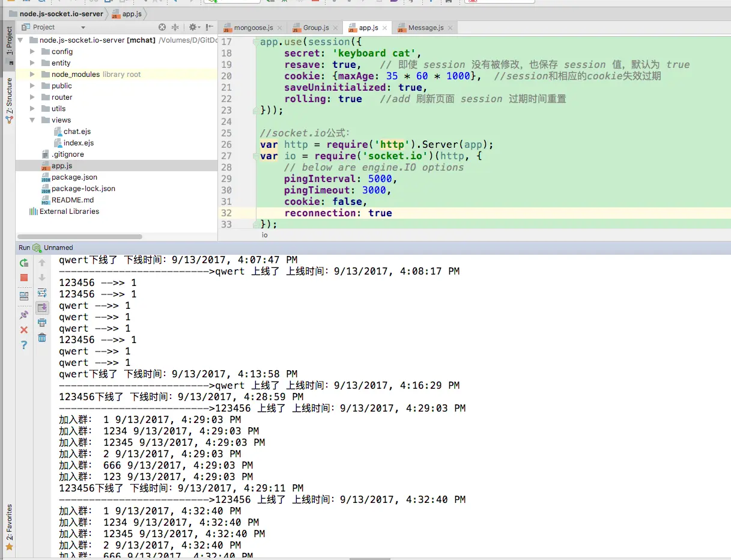
Task: Open the 2: Favorites side tab
Action: click(9, 528)
